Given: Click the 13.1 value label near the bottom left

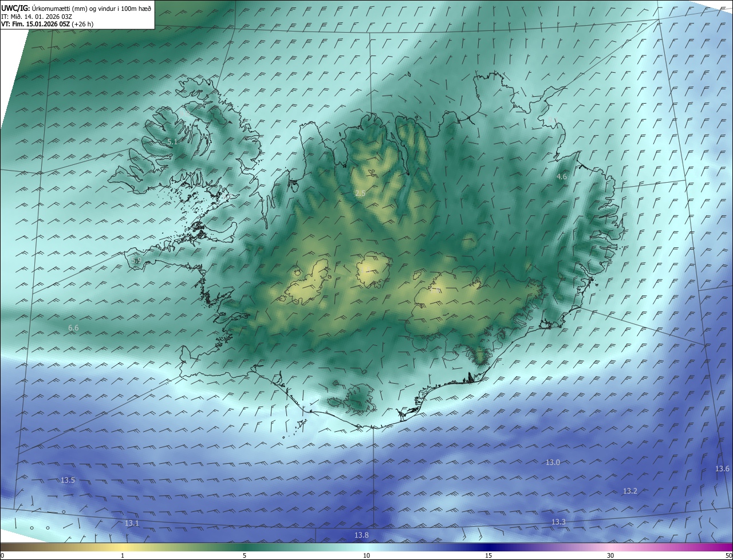Looking at the screenshot, I should point(132,523).
